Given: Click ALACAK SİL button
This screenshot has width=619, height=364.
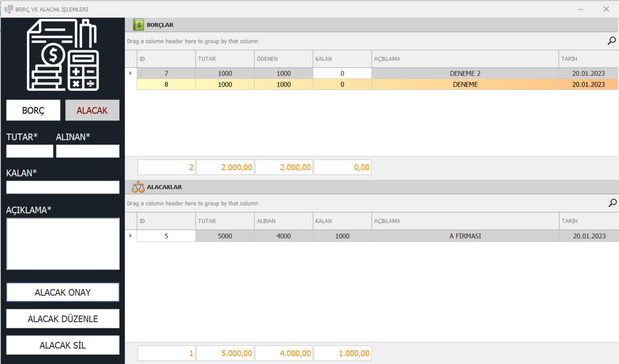Looking at the screenshot, I should pyautogui.click(x=63, y=345).
